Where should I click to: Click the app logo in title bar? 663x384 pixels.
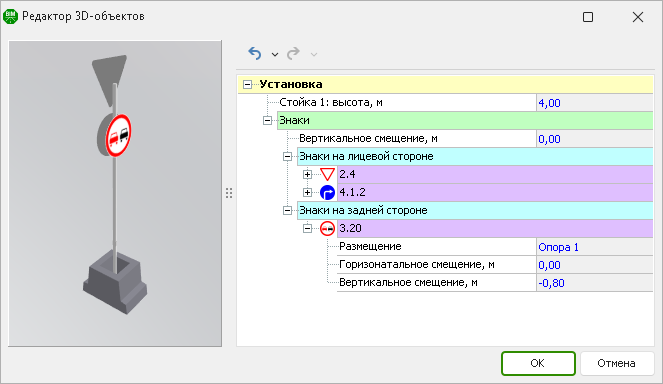click(x=10, y=16)
